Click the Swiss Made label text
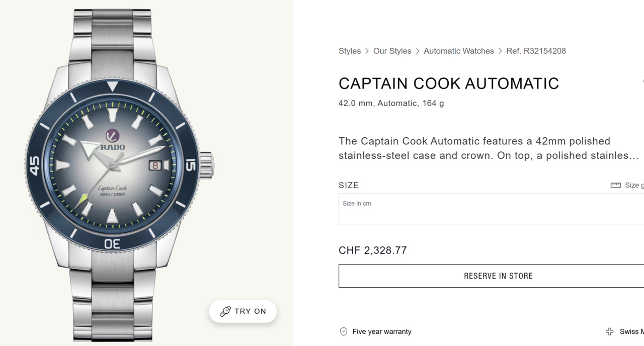 (631, 331)
